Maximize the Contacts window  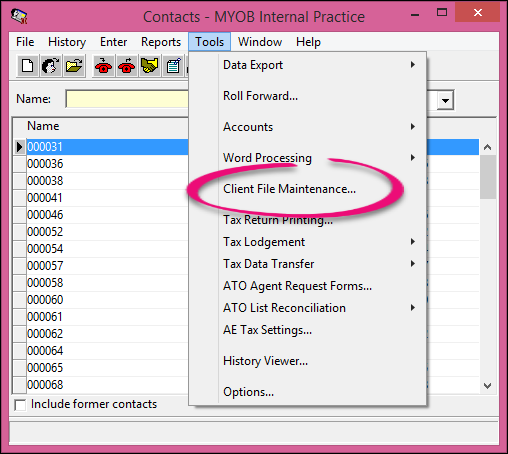[442, 13]
